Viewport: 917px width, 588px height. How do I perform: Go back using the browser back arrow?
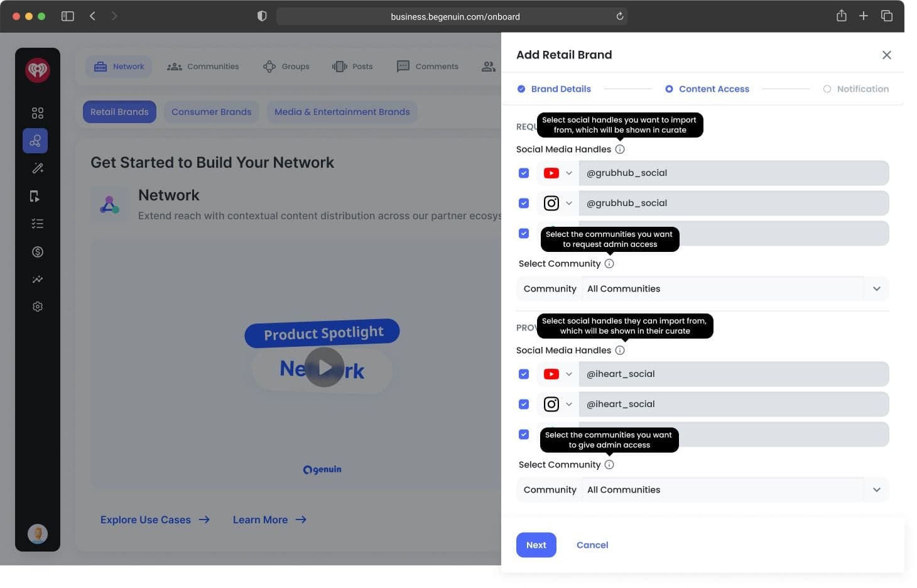(92, 16)
